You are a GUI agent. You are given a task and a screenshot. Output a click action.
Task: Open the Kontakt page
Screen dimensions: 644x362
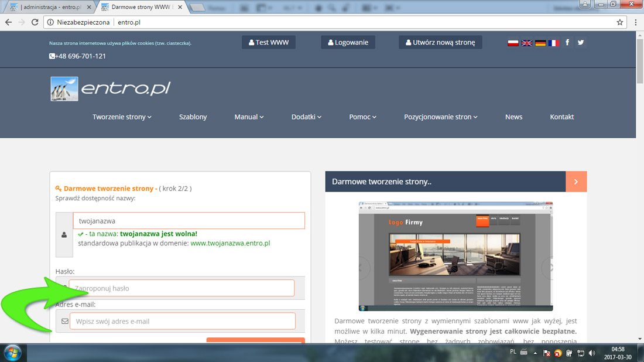[562, 117]
